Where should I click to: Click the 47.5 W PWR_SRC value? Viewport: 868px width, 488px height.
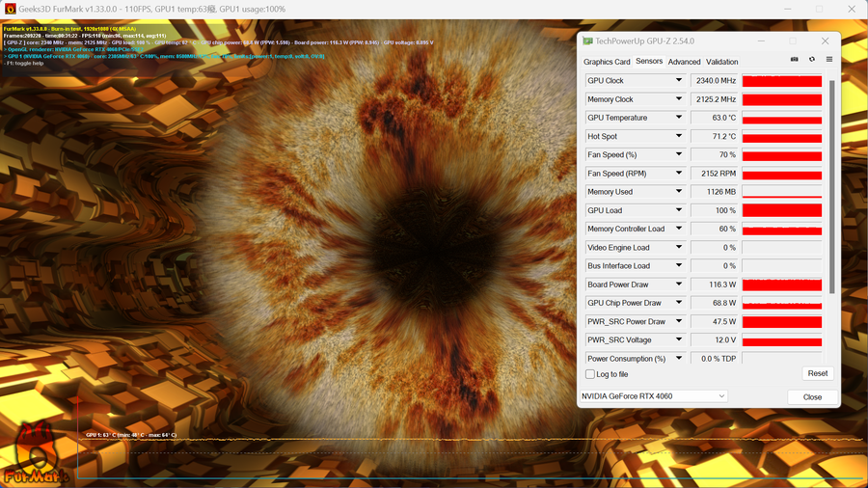pos(713,321)
